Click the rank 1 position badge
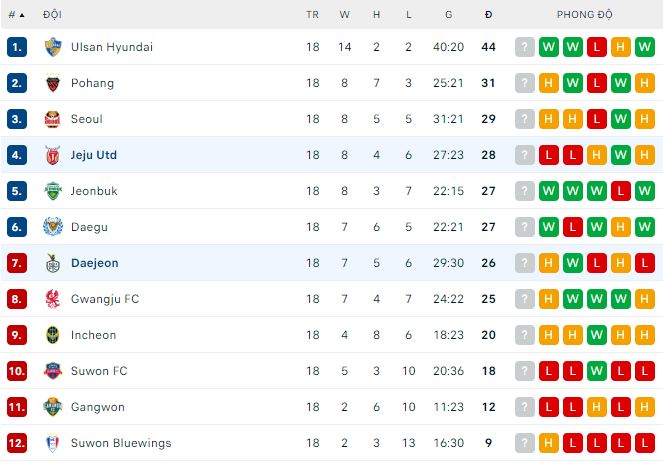The height and width of the screenshot is (467, 663). [x=16, y=47]
